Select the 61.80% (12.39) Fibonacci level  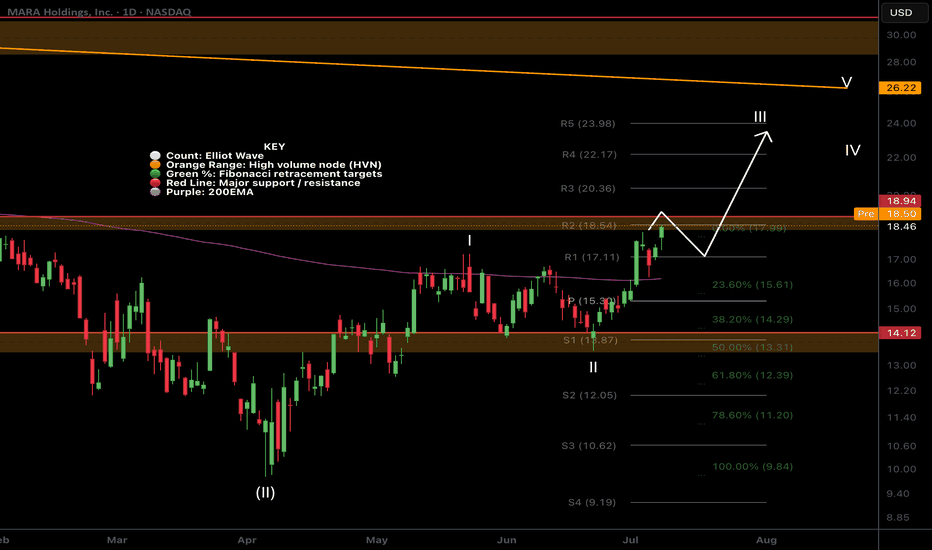752,375
